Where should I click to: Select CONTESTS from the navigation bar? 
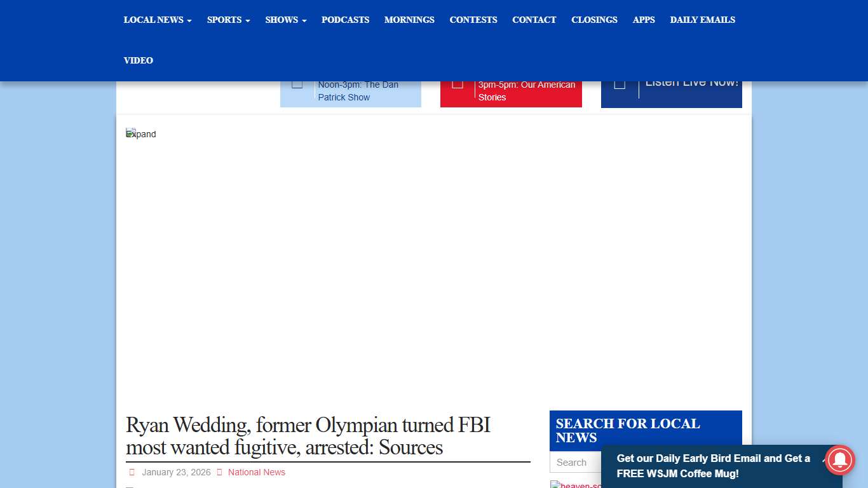tap(473, 20)
